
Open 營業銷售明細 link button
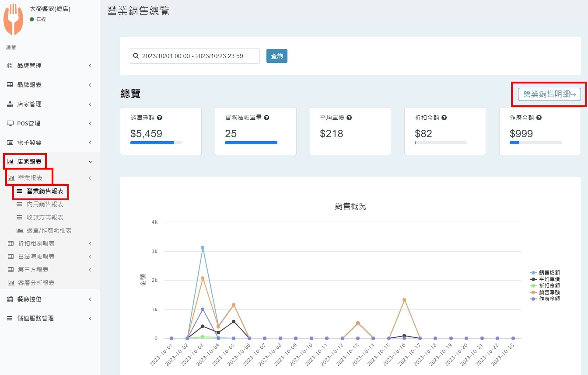pos(549,94)
